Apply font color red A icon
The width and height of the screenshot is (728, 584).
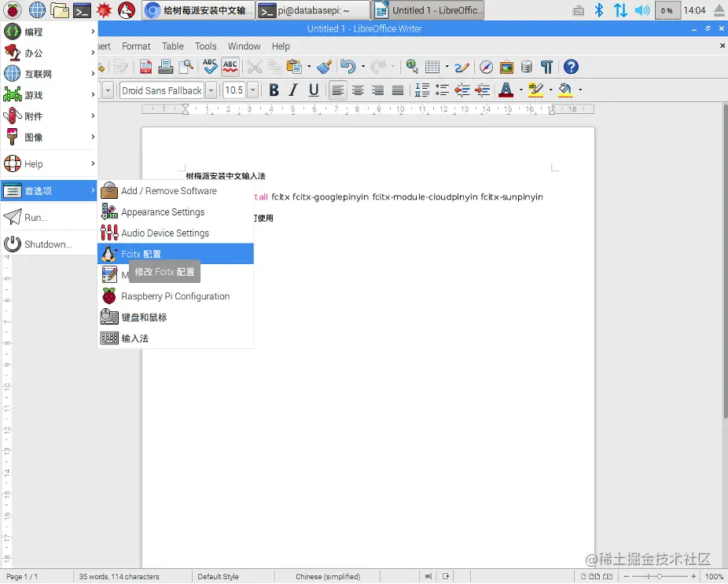pyautogui.click(x=506, y=90)
